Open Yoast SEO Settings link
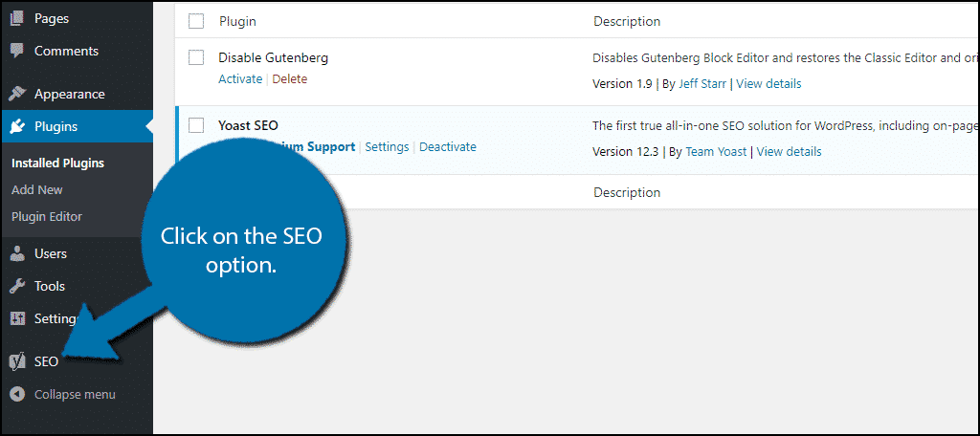 tap(387, 147)
